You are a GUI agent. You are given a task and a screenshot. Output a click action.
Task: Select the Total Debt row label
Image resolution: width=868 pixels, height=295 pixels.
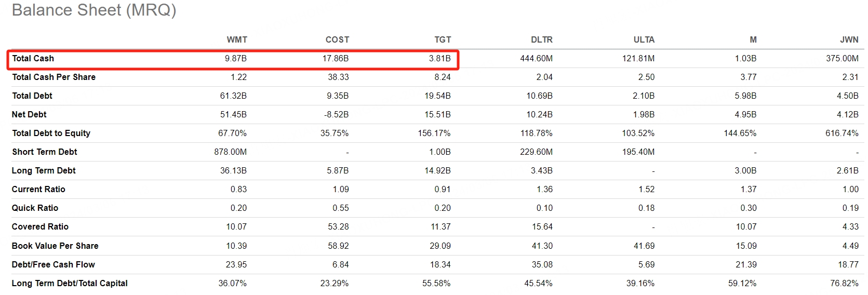(x=32, y=96)
